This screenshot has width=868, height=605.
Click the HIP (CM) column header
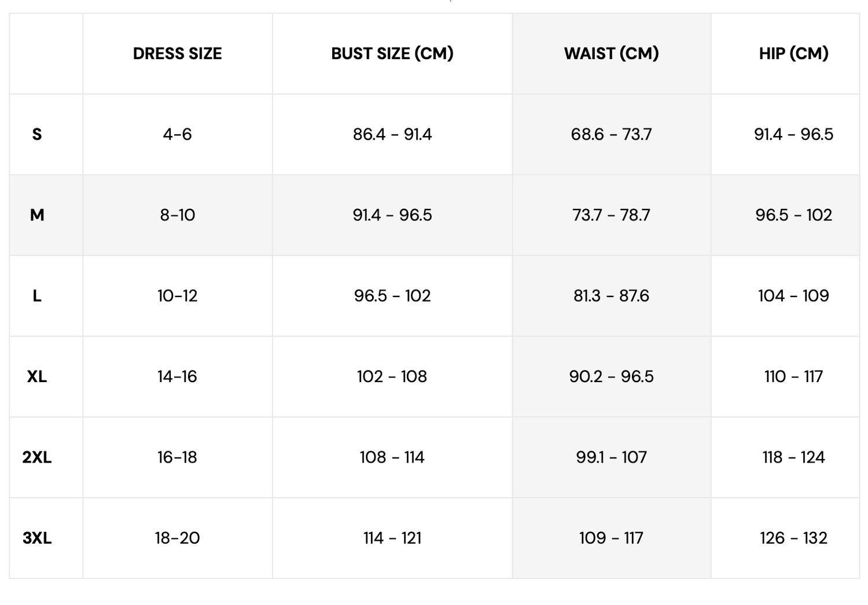(793, 53)
